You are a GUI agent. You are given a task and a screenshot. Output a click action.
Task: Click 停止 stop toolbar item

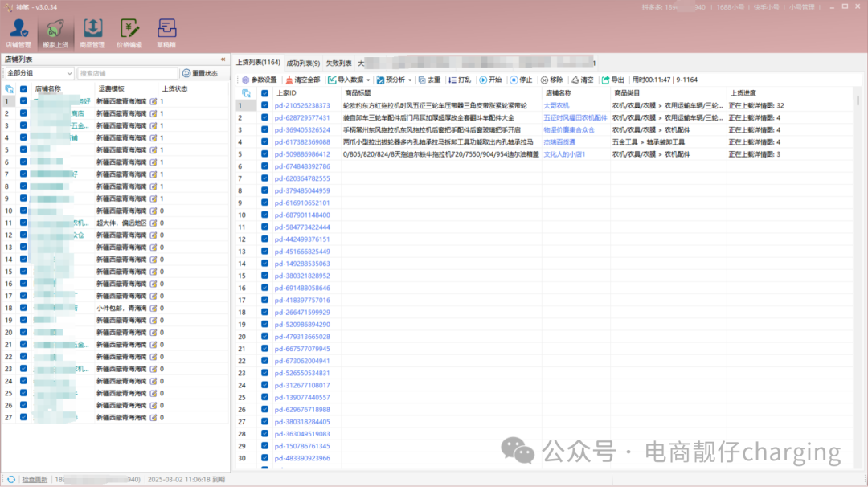pos(521,80)
